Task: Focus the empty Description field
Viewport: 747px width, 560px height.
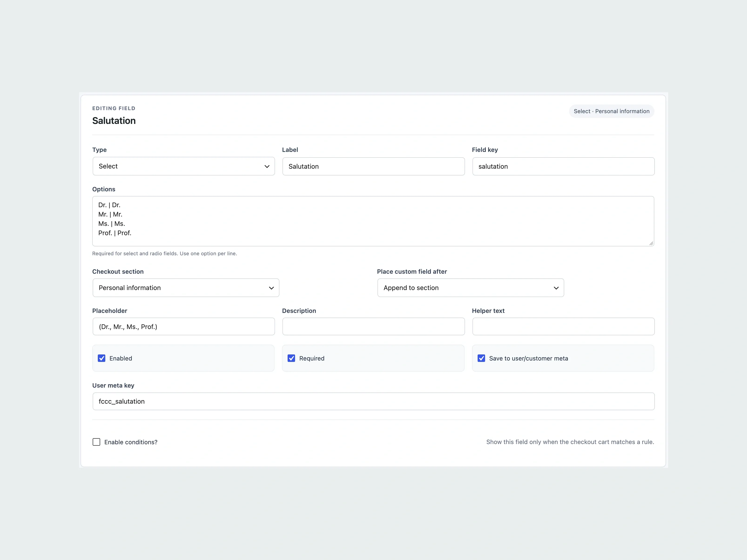Action: [x=373, y=326]
